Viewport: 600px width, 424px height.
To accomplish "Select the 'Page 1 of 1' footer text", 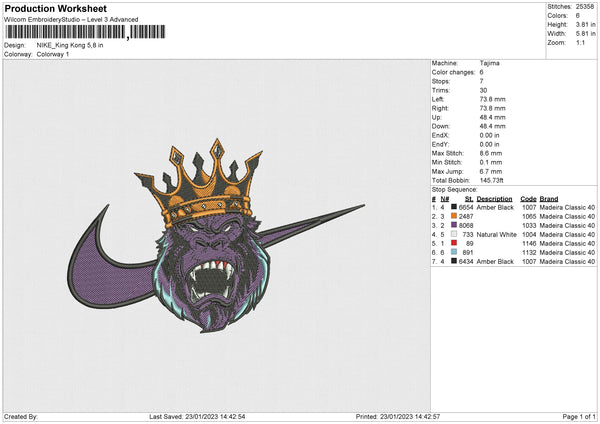I will (x=579, y=417).
